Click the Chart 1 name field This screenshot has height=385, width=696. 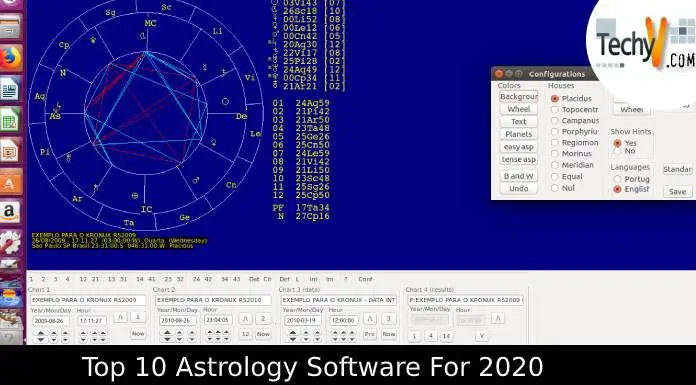pos(88,300)
